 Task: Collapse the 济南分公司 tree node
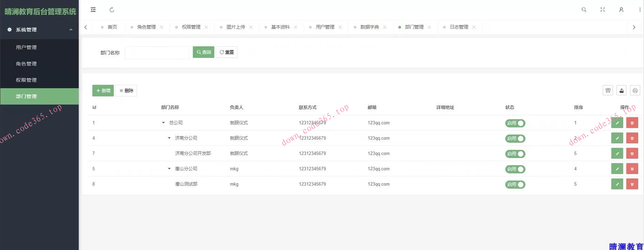tap(169, 138)
